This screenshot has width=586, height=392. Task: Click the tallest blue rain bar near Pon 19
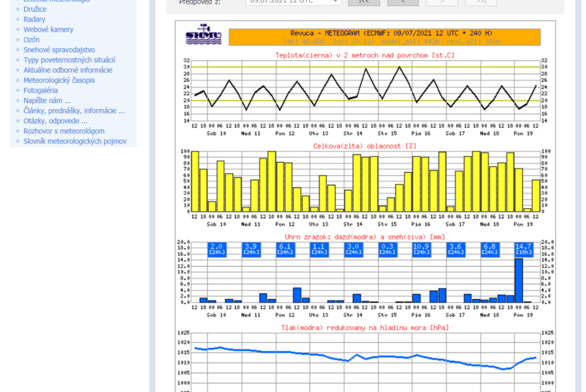click(x=519, y=281)
